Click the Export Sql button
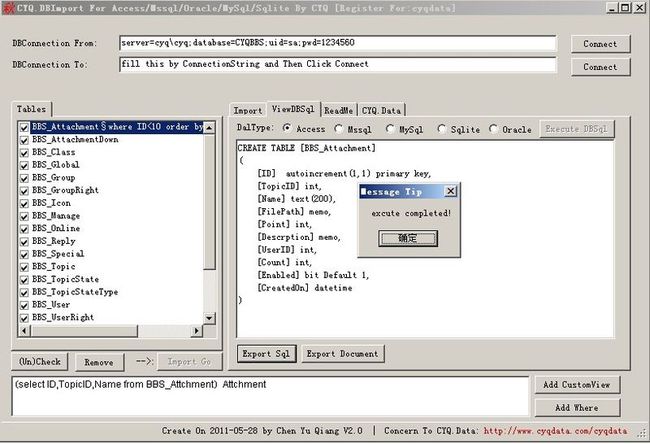The height and width of the screenshot is (444, 650). point(266,354)
